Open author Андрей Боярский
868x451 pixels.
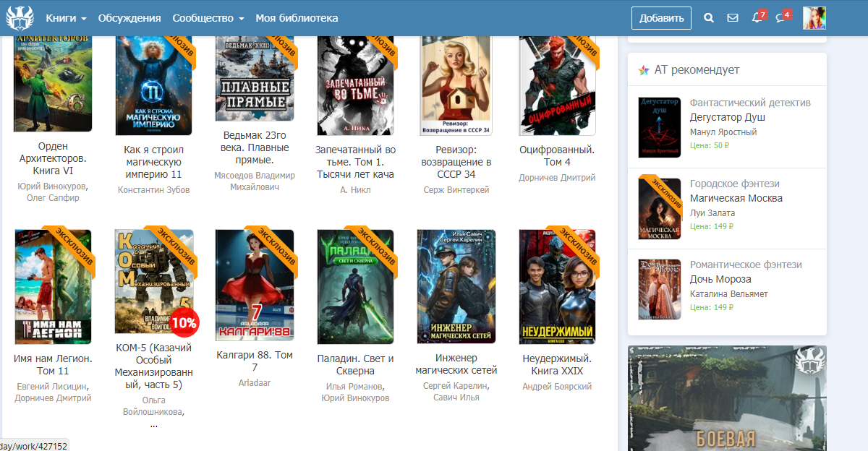(x=558, y=387)
